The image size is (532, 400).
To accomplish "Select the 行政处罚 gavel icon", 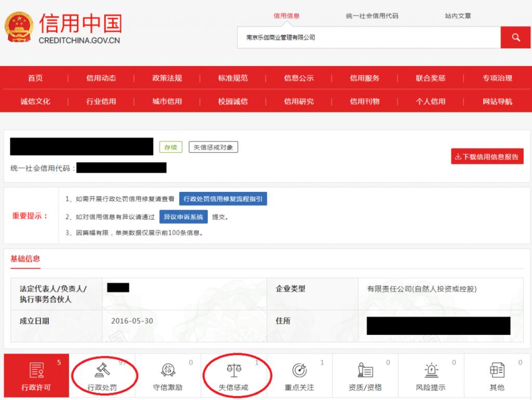I will pos(101,370).
